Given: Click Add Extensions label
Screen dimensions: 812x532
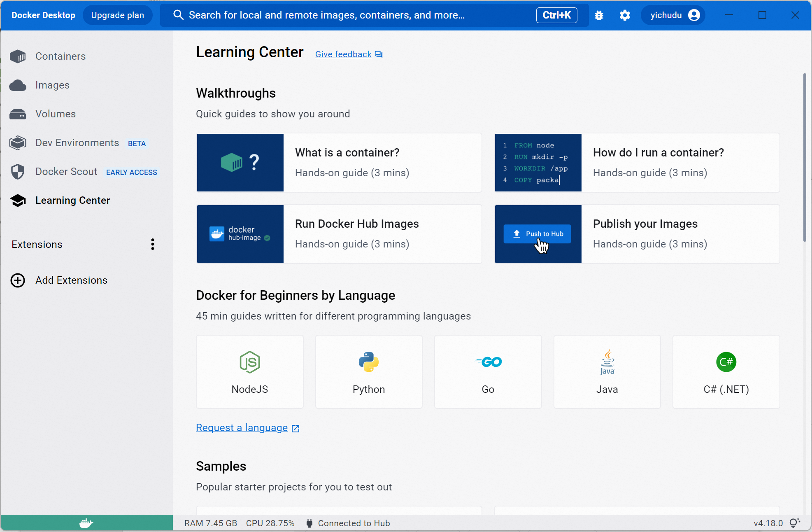Looking at the screenshot, I should click(71, 280).
